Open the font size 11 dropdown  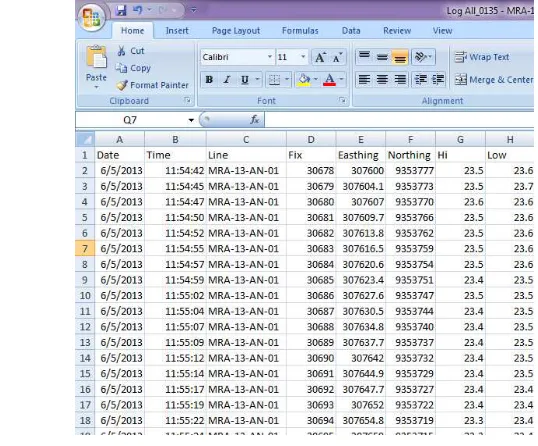click(303, 57)
